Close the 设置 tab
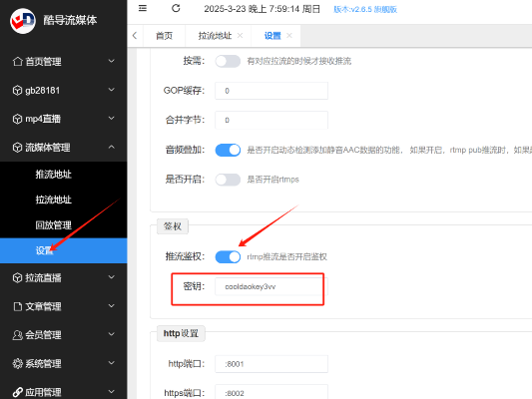 tap(289, 35)
